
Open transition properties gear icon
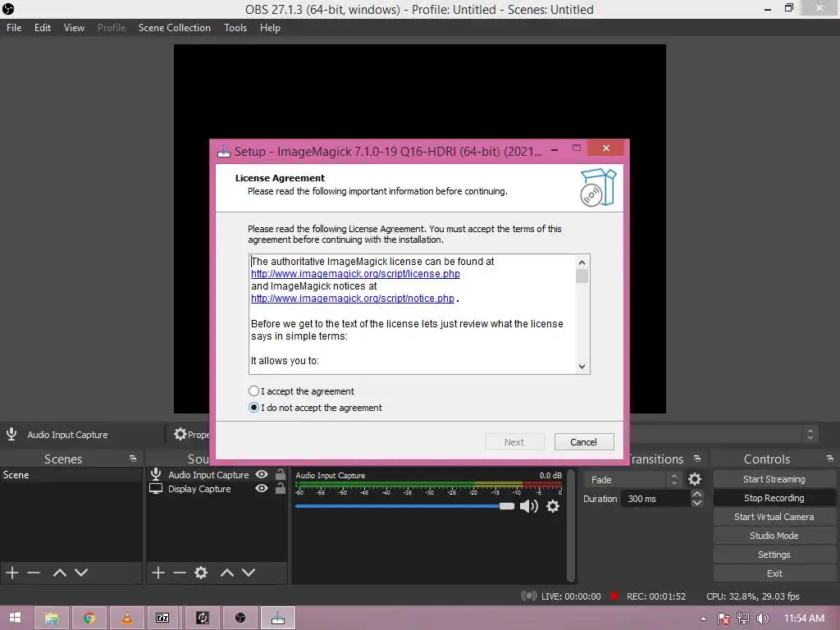695,479
